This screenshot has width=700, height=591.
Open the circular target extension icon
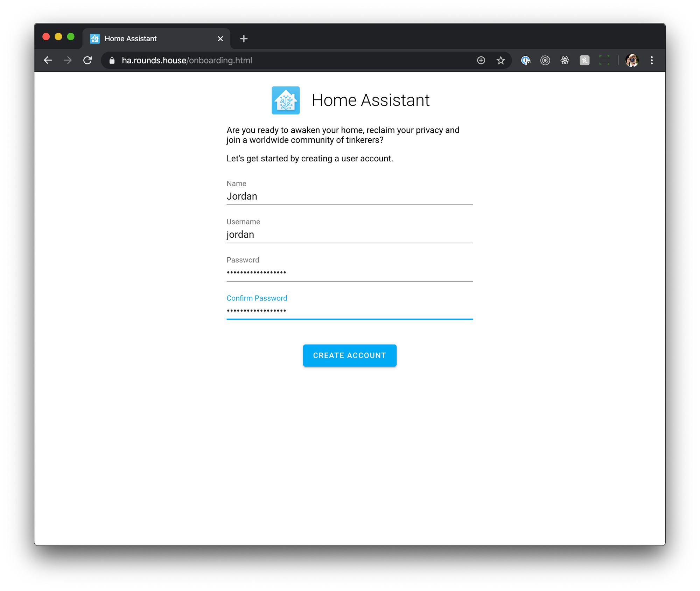[x=545, y=60]
